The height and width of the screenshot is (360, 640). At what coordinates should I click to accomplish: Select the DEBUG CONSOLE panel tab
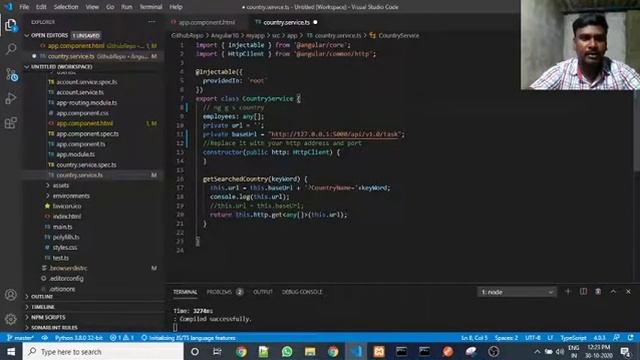click(x=302, y=292)
